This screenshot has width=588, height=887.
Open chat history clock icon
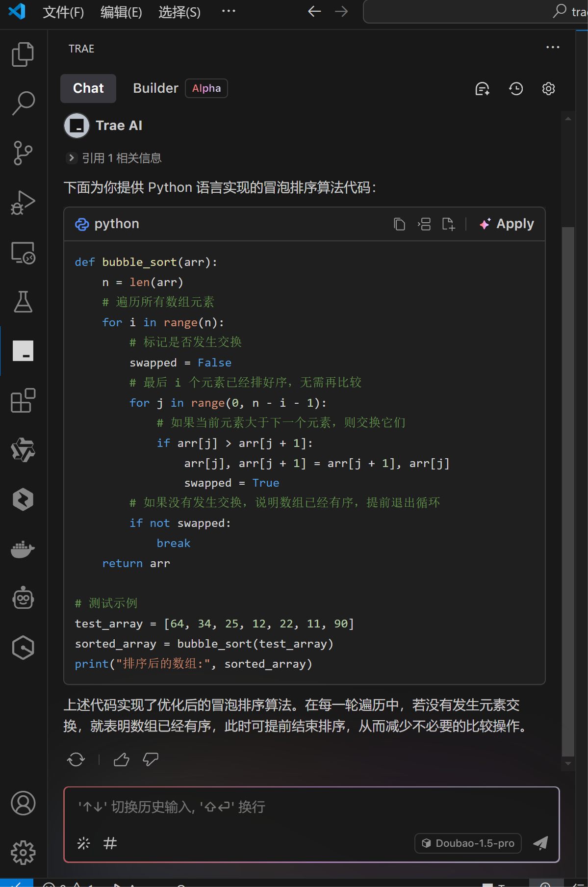(x=516, y=89)
